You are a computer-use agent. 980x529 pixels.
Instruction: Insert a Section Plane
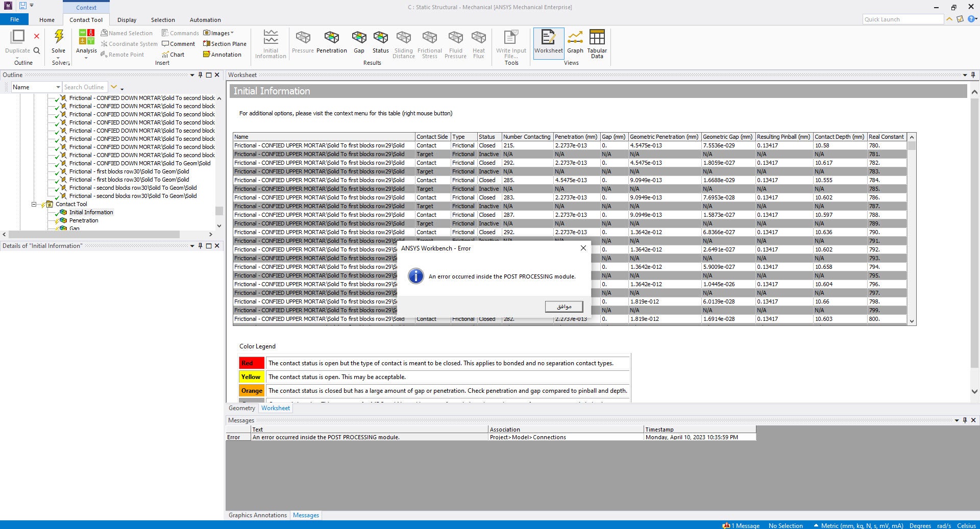coord(225,44)
